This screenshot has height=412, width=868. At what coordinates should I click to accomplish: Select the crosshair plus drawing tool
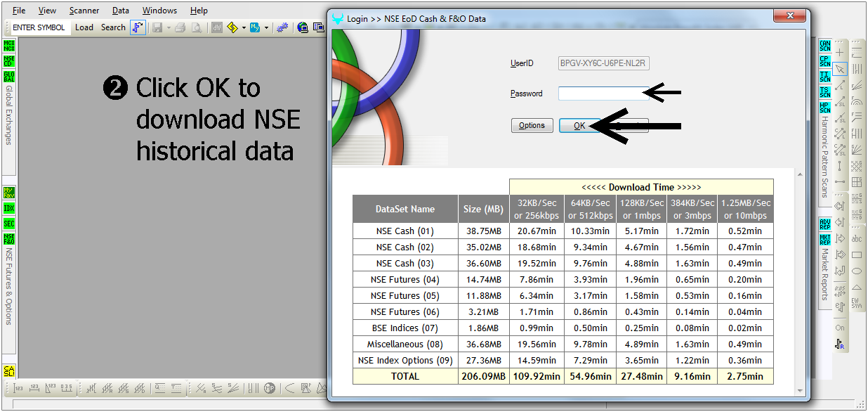pos(840,52)
